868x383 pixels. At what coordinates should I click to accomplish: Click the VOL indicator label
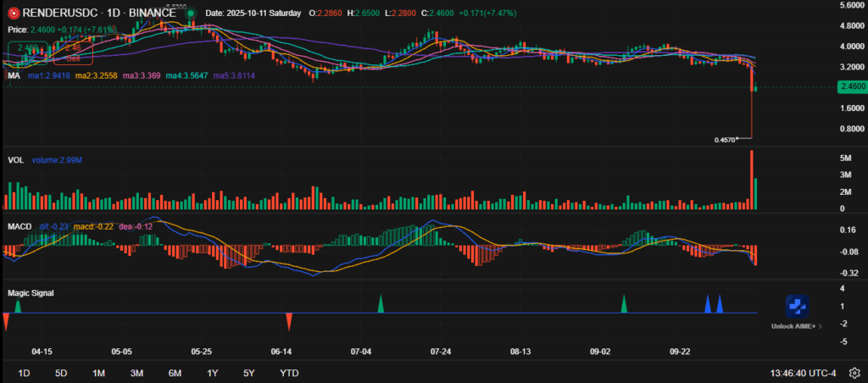tap(14, 159)
